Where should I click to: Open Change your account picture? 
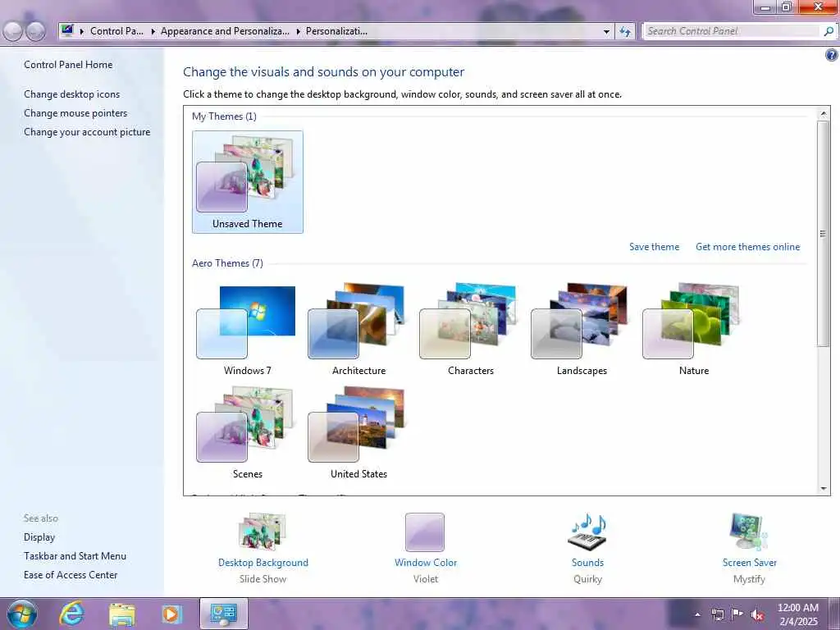[x=87, y=132]
